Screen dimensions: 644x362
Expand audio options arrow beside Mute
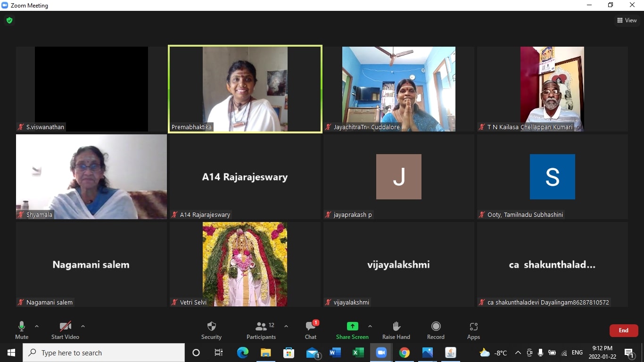point(37,326)
